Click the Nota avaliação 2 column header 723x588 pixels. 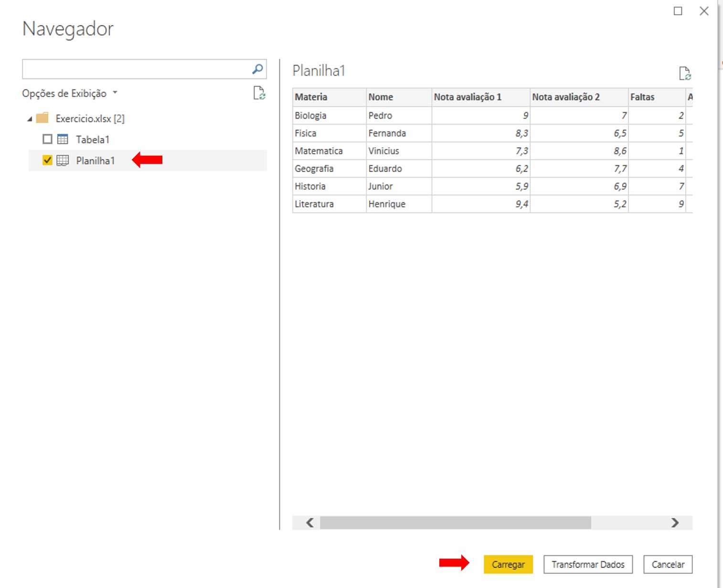click(579, 97)
